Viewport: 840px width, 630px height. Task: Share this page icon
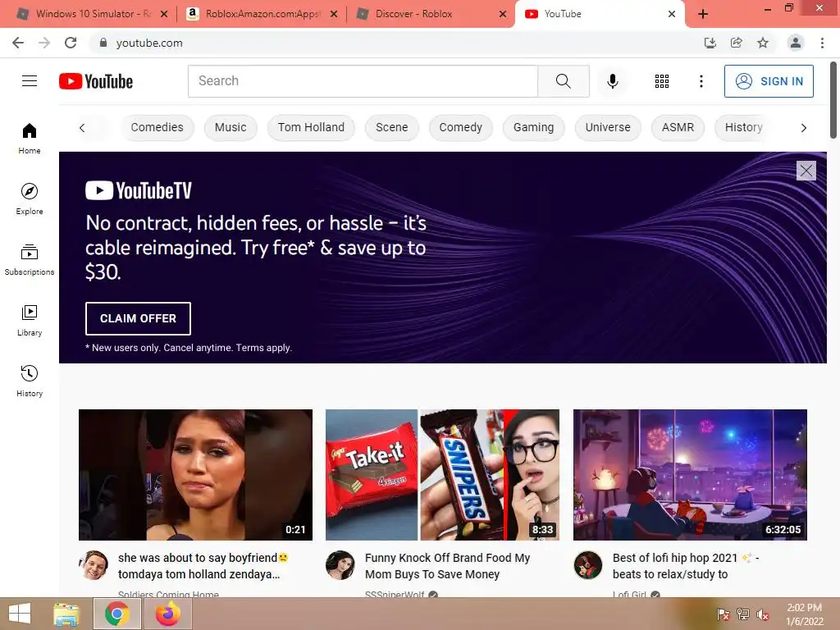(x=736, y=43)
